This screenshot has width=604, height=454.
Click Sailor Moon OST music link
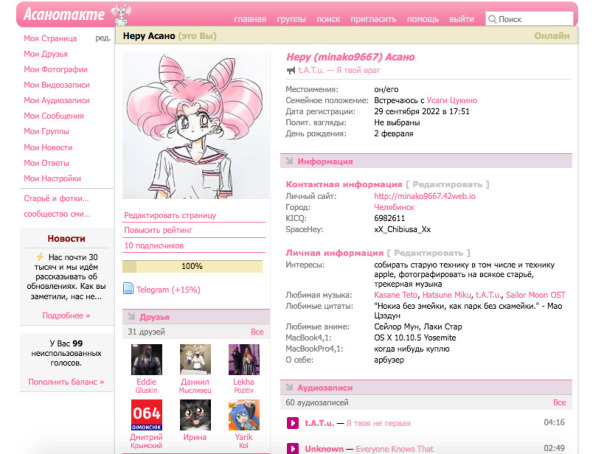point(535,295)
